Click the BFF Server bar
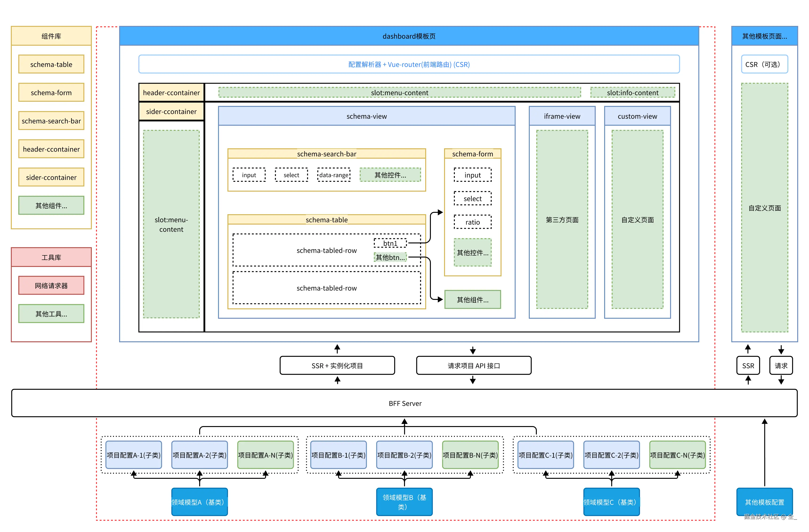This screenshot has height=532, width=809. (x=404, y=403)
